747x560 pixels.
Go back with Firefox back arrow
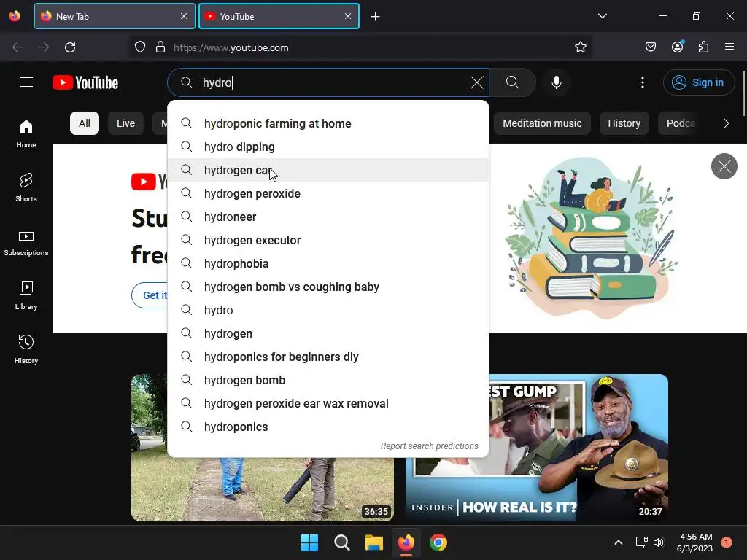[x=18, y=47]
